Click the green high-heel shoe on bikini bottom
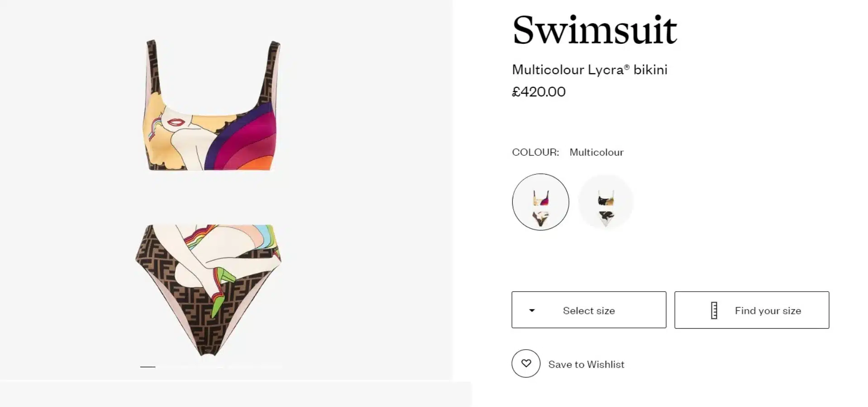 221,287
